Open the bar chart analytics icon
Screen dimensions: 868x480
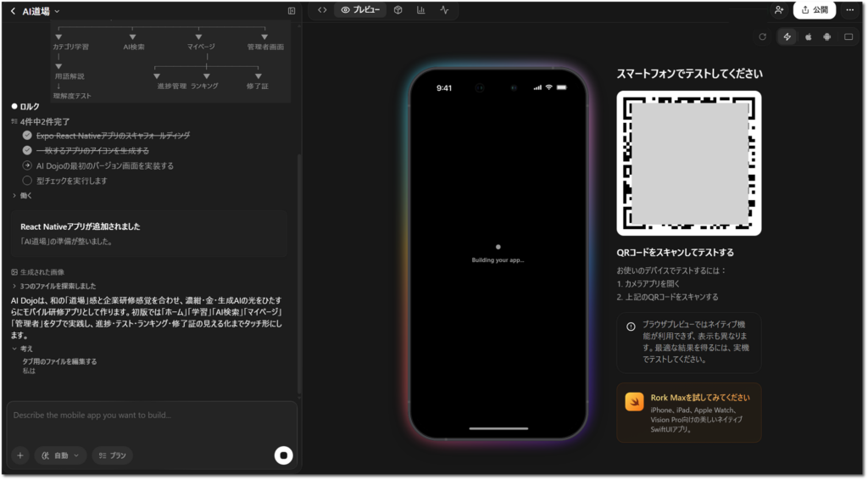421,10
